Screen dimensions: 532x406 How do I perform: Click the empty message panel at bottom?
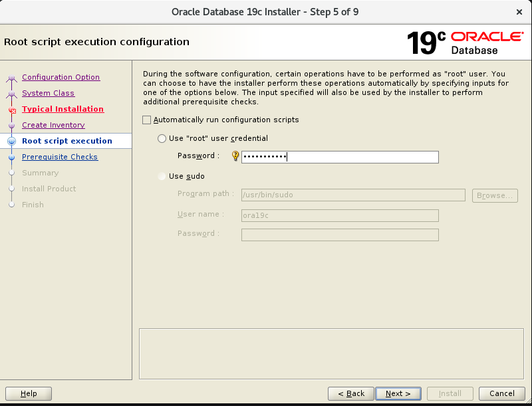[x=331, y=354]
